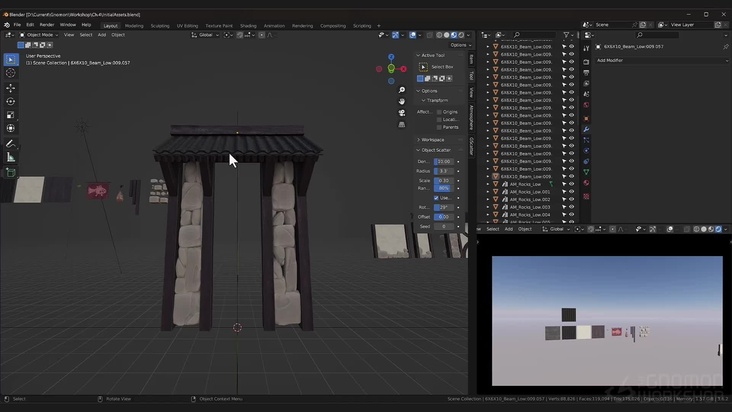Open the Object Mode dropdown
The image size is (732, 412).
tap(39, 35)
